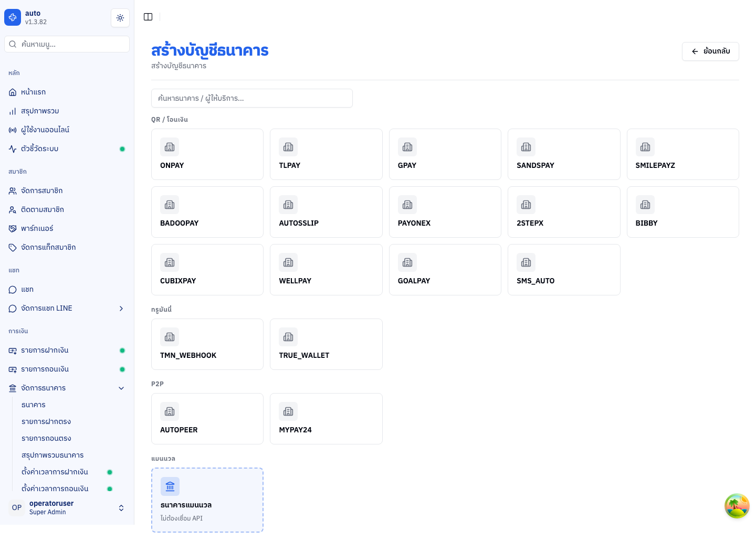Open สรุปภาพรวม in the sidebar

[67, 111]
